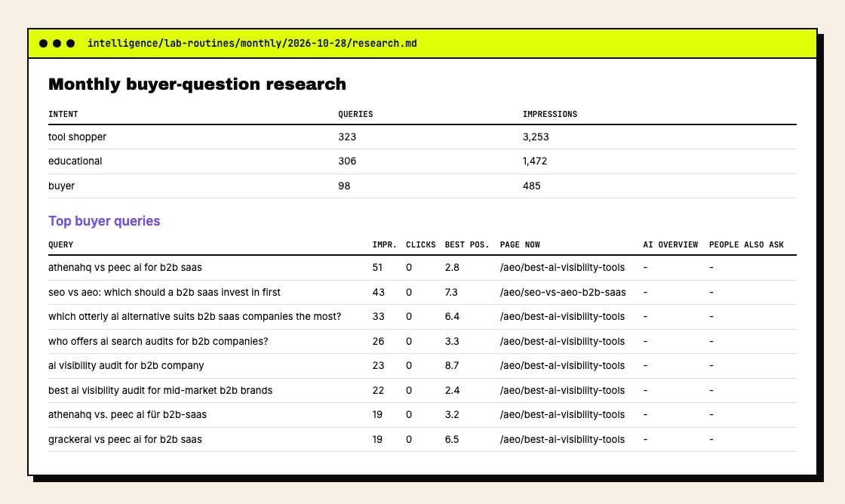Open the /aeo/seo-vs-aeo-b2b-saas page path

[563, 292]
